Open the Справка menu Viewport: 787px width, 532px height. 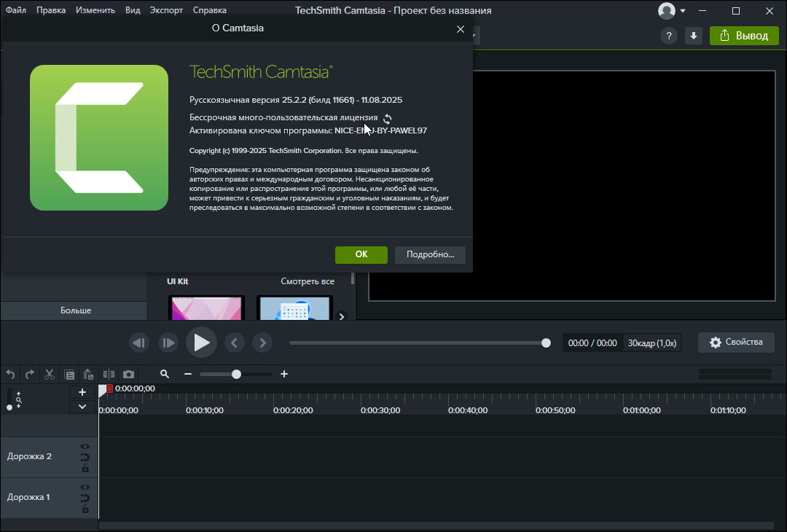pyautogui.click(x=209, y=10)
